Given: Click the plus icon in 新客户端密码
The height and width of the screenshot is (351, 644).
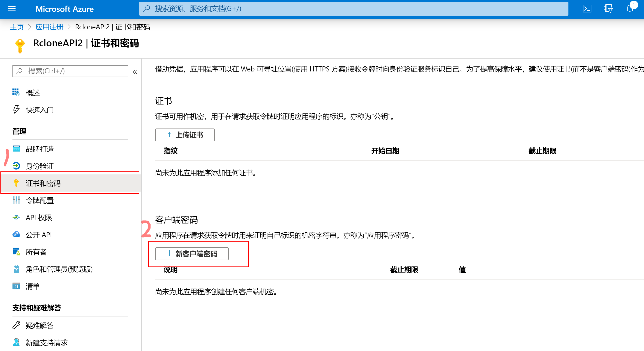Looking at the screenshot, I should (x=170, y=253).
